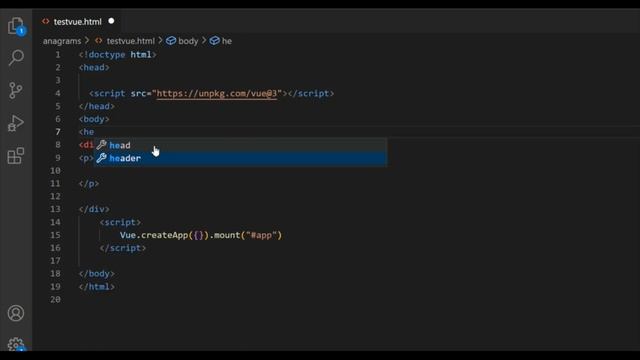Open the Explorer view in activity bar
This screenshot has height=360, width=640.
pyautogui.click(x=16, y=26)
